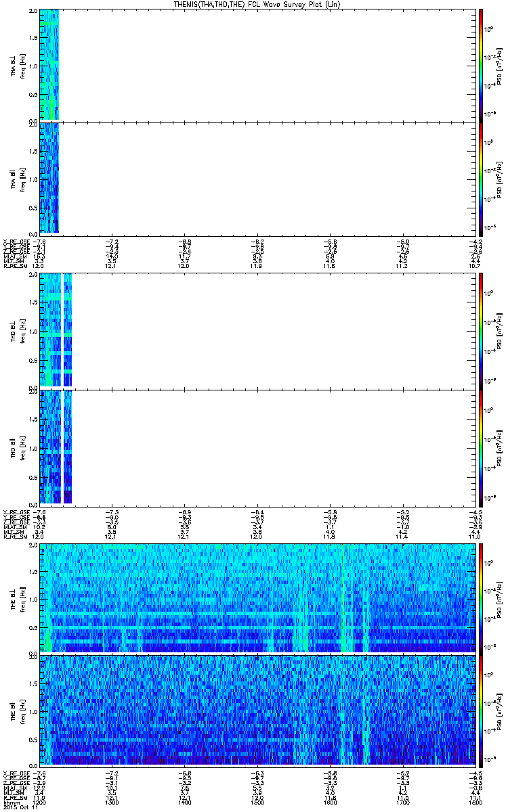Click the bright green vertical burst in THE B⊥
Image resolution: width=508 pixels, height=812 pixels.
point(343,598)
